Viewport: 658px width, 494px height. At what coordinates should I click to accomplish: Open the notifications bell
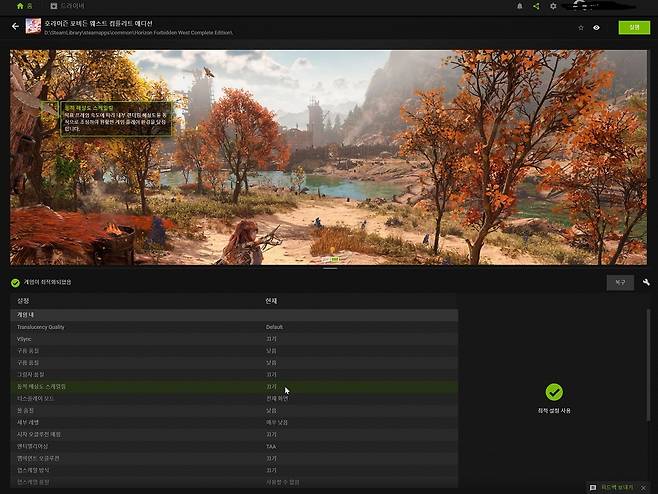point(520,6)
